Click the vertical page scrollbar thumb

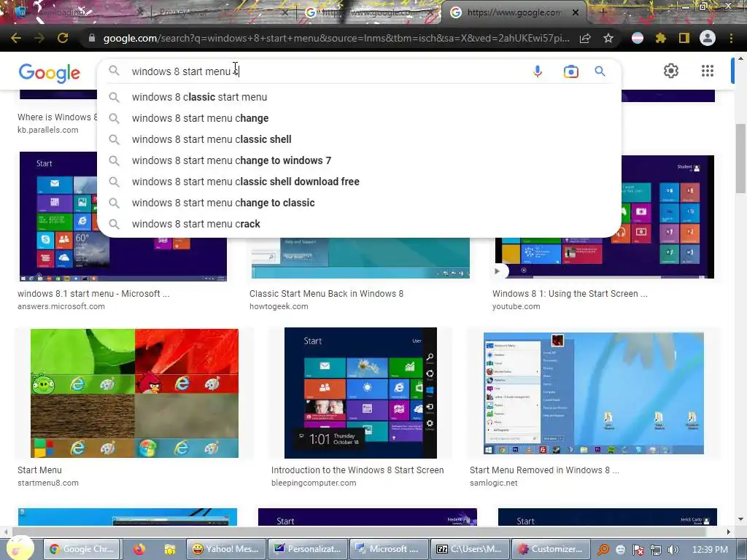pos(740,158)
